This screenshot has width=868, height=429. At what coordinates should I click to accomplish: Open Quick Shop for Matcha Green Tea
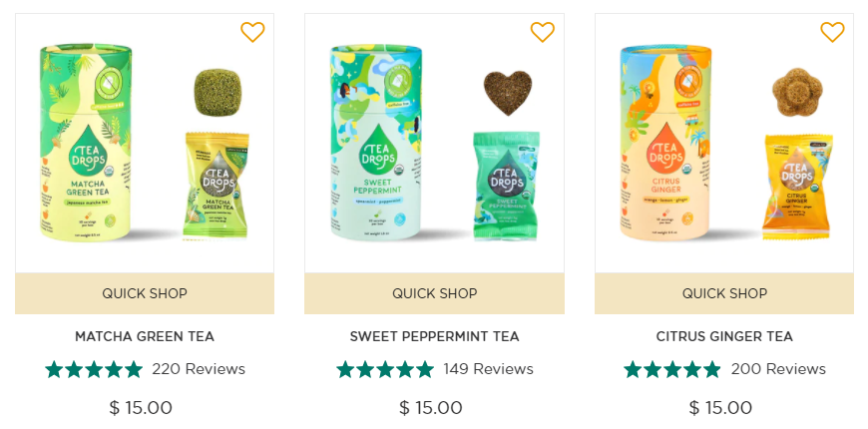(x=145, y=293)
